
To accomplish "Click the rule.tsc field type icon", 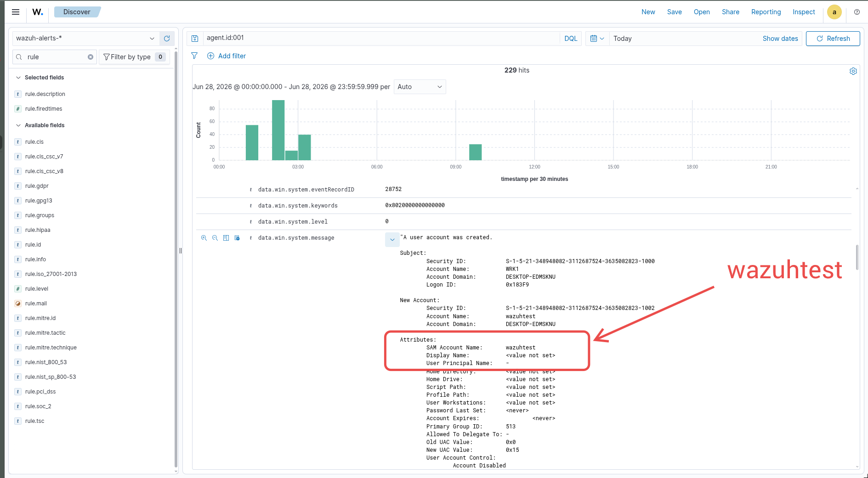I will pos(18,421).
